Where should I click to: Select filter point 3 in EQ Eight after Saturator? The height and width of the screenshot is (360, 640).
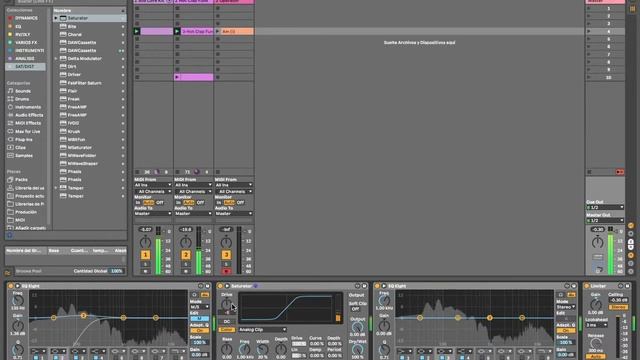[x=490, y=318]
